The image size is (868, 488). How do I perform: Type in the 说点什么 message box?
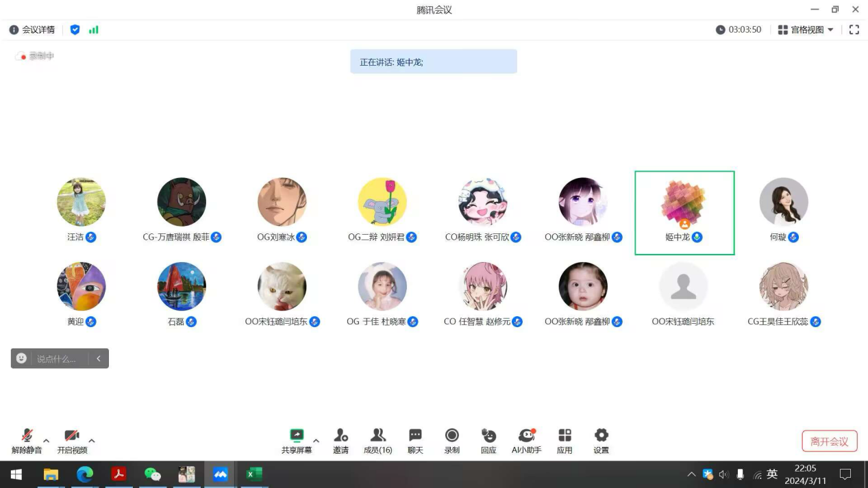click(60, 359)
